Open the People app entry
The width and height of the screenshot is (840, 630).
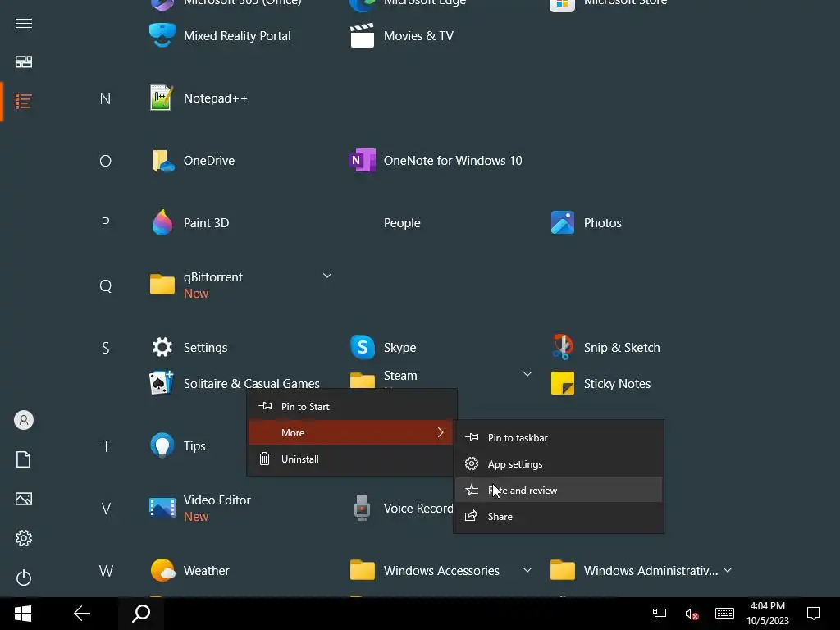402,223
